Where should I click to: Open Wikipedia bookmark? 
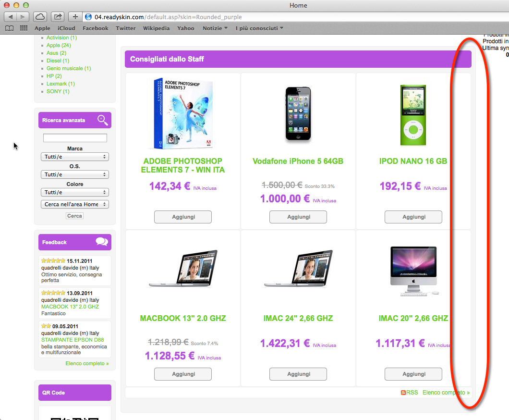[157, 28]
